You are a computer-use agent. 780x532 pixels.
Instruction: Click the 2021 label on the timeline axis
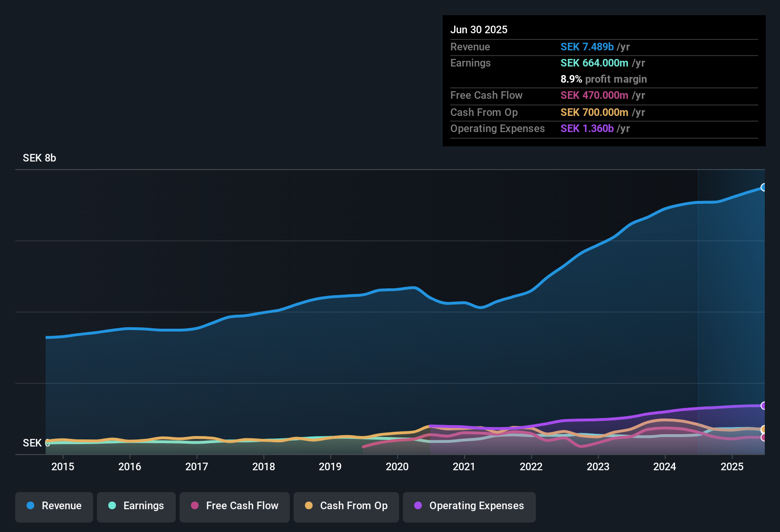465,467
